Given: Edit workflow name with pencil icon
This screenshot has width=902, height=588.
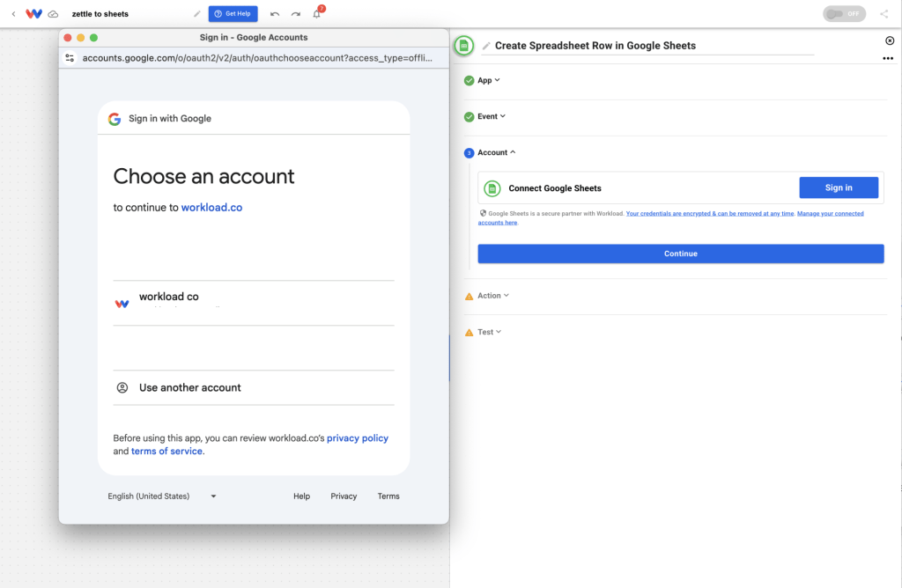Looking at the screenshot, I should point(196,14).
